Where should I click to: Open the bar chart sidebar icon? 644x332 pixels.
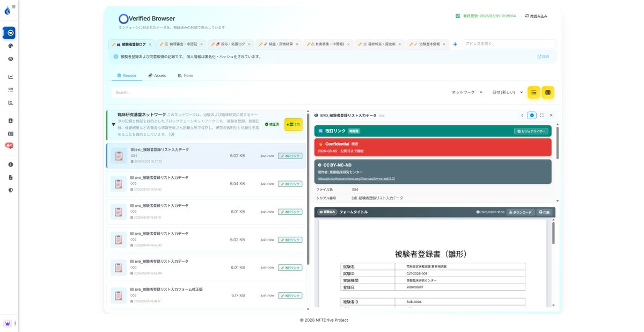(x=10, y=103)
